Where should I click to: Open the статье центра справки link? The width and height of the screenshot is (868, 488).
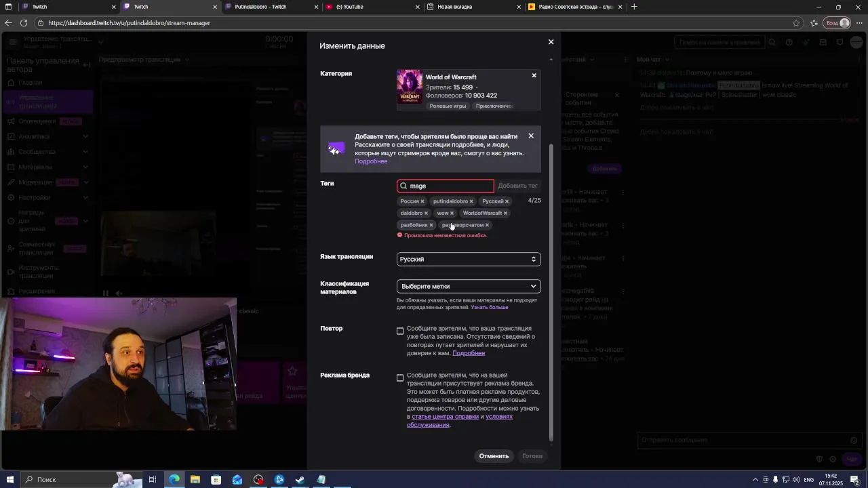point(445,417)
